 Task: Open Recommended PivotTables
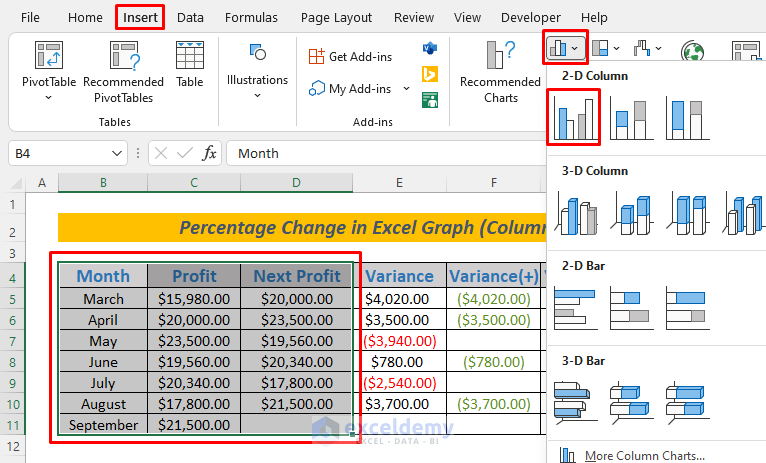coord(124,72)
